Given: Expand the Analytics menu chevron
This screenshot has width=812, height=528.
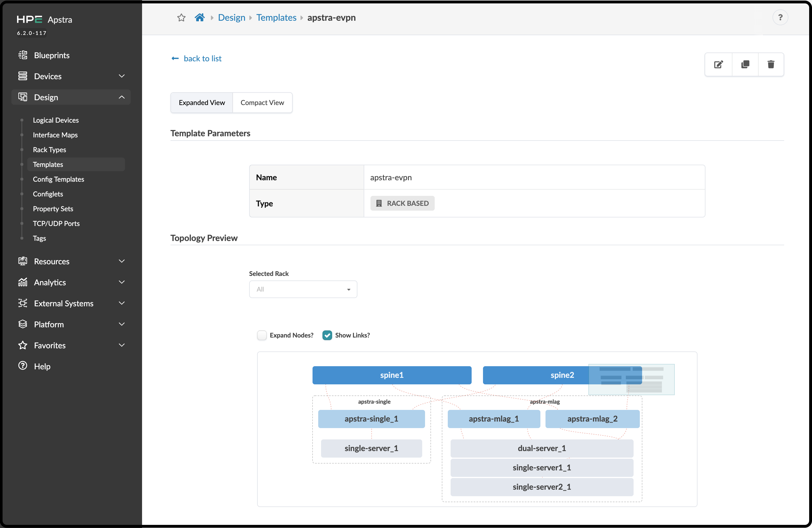Looking at the screenshot, I should (122, 282).
